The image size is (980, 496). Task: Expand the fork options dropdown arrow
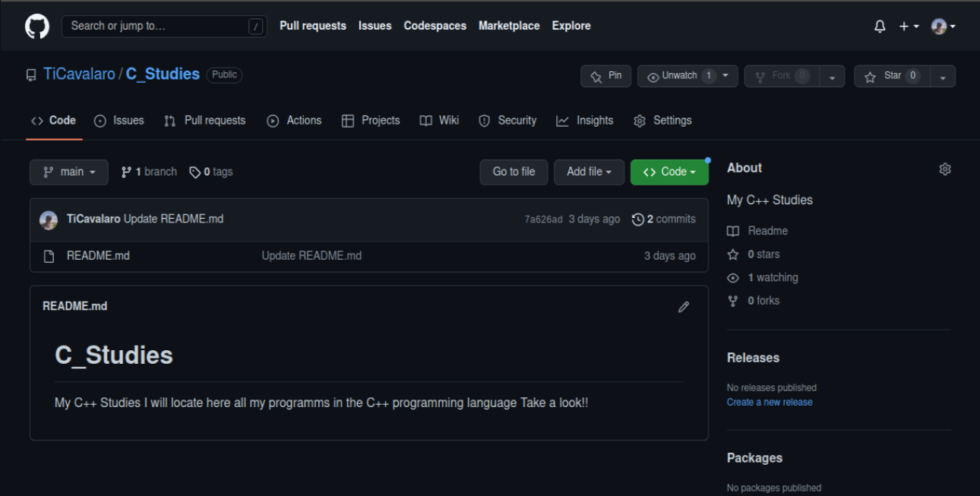click(x=832, y=76)
